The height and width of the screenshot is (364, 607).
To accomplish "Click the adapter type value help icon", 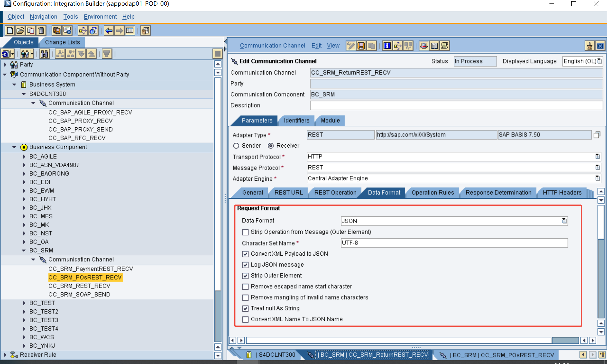I will tap(597, 135).
